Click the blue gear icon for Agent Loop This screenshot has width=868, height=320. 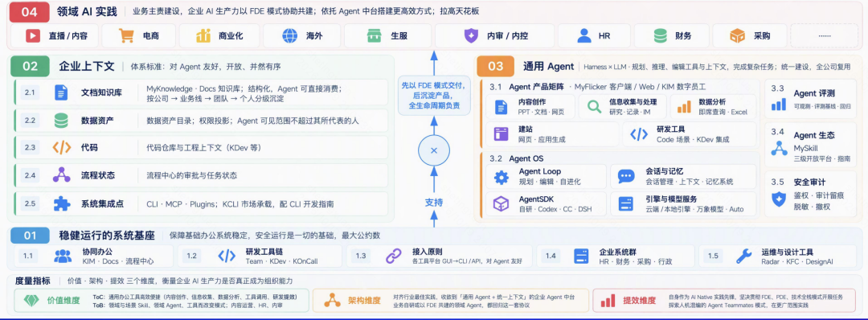pyautogui.click(x=501, y=177)
